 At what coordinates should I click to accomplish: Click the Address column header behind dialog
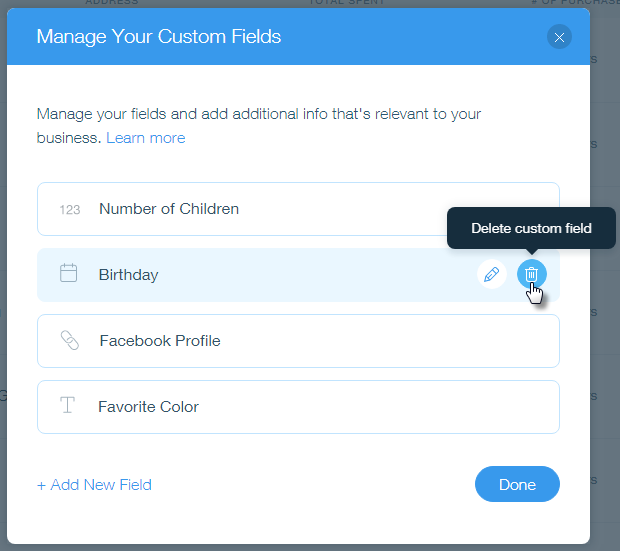coord(112,2)
